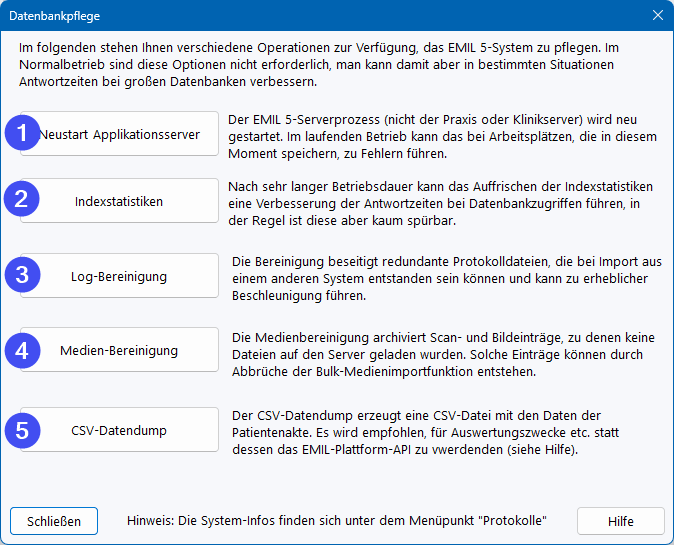This screenshot has height=545, width=674.
Task: Click the Hinweis text about System-Infos
Action: (x=338, y=521)
